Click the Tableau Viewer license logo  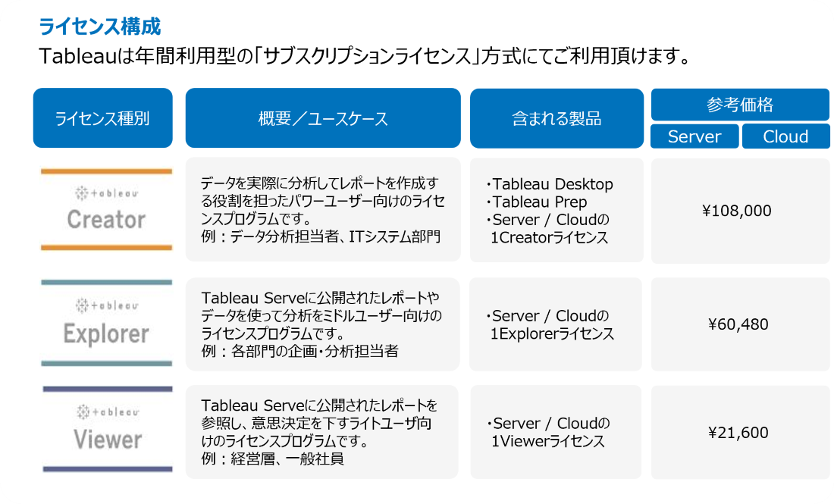pyautogui.click(x=108, y=429)
